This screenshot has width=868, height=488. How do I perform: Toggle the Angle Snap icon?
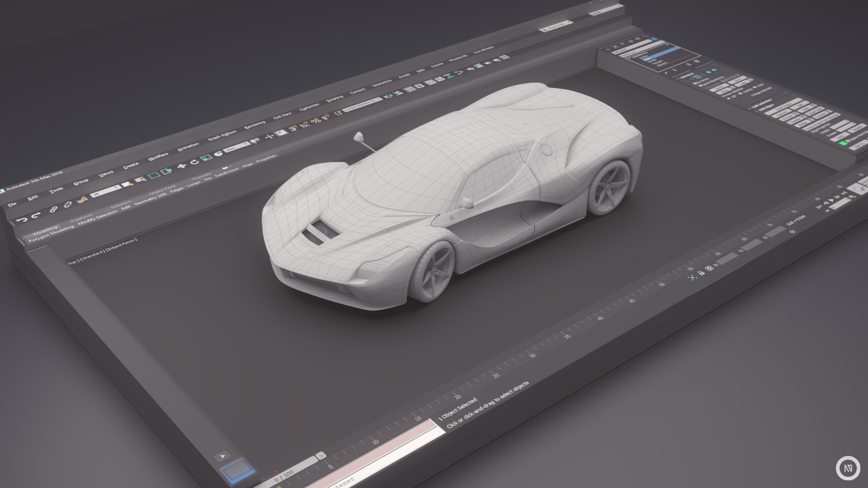point(305,123)
